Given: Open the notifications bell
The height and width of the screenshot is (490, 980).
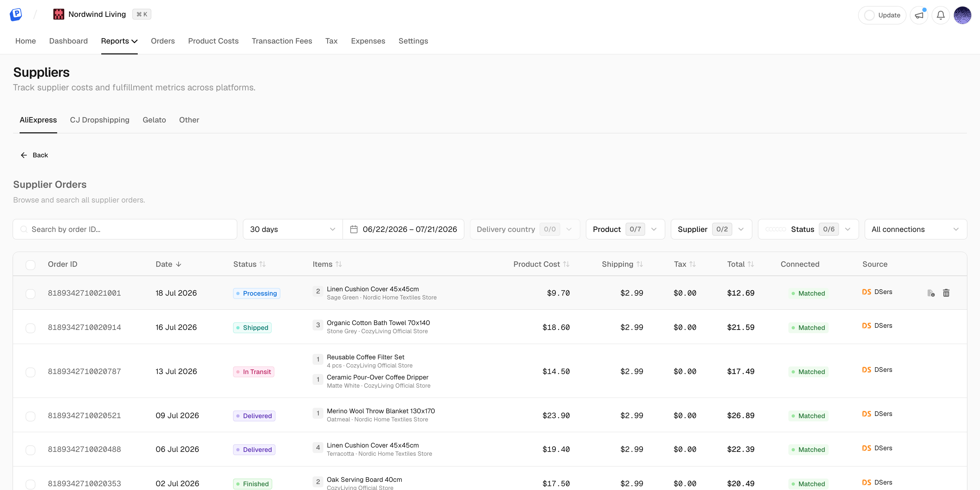Looking at the screenshot, I should coord(941,15).
